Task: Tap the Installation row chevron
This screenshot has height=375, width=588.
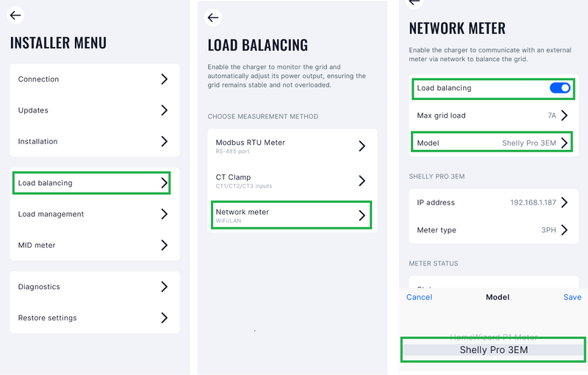Action: tap(164, 141)
